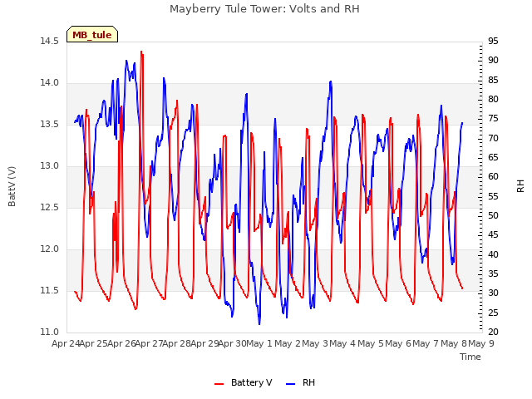This screenshot has width=532, height=399.
Task: Click the 70 tick on RH axis
Action: (493, 139)
